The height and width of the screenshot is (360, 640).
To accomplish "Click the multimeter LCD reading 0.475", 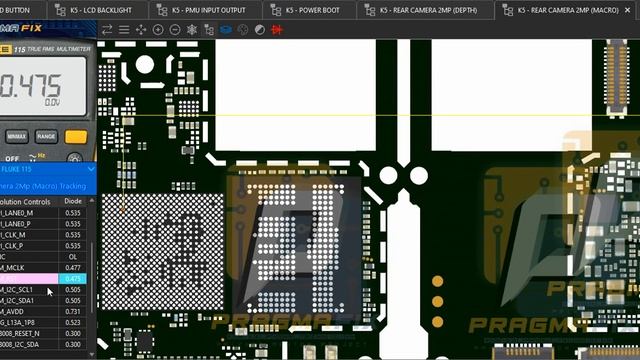I will click(x=30, y=86).
